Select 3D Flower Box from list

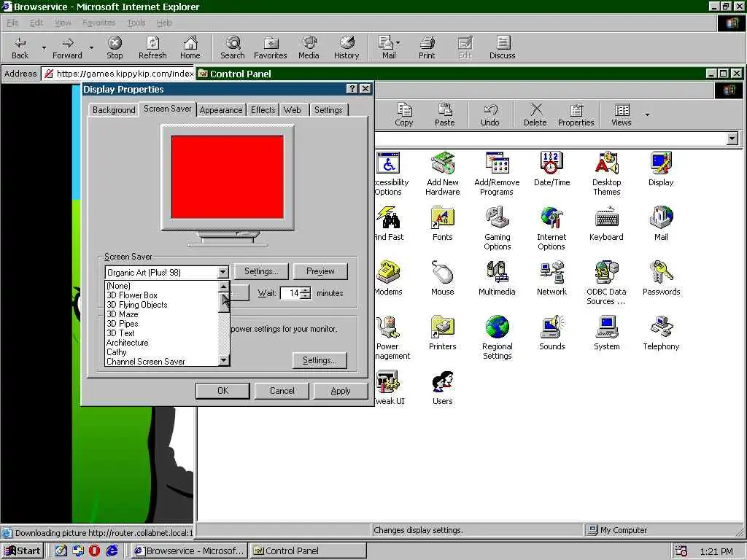pos(161,295)
